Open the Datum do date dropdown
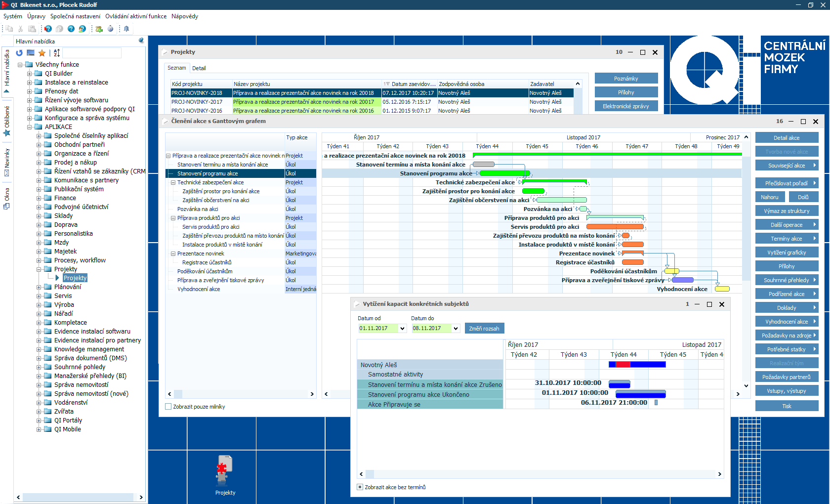This screenshot has width=830, height=504. [456, 329]
